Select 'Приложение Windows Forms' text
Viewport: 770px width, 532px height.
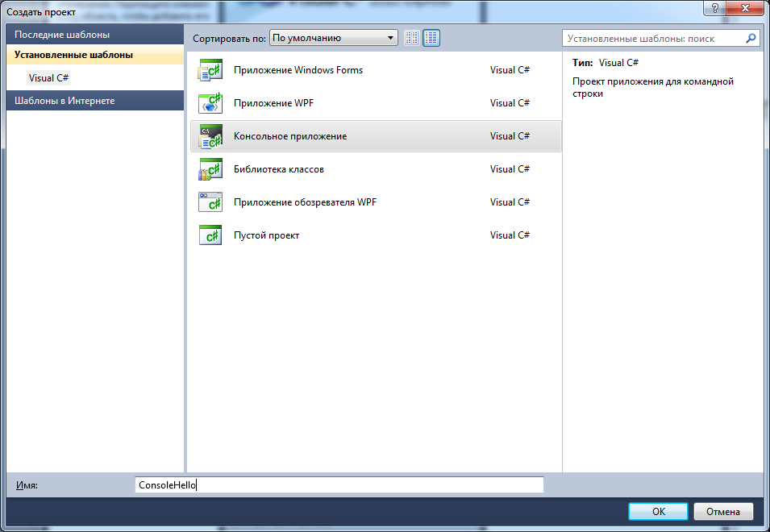(x=298, y=70)
